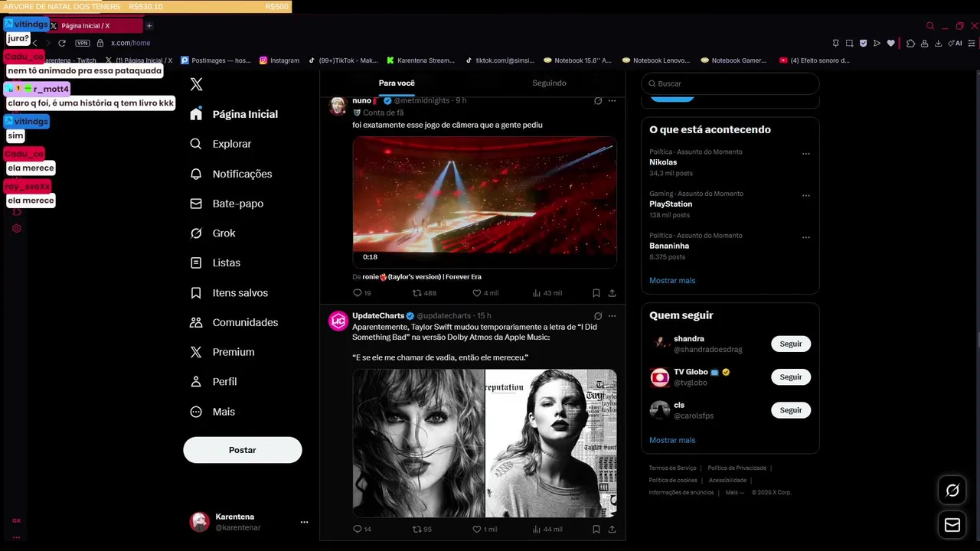Switch to the Seguindo tab
This screenshot has width=980, height=551.
pos(549,83)
